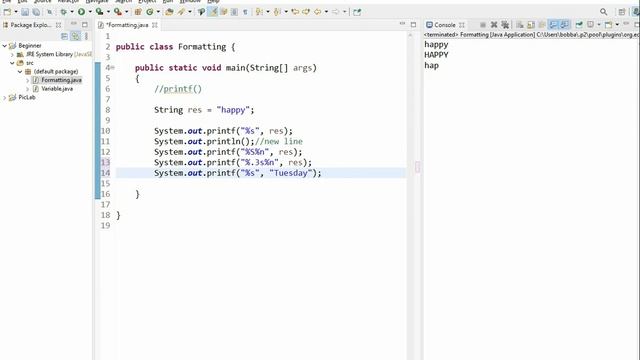Image resolution: width=640 pixels, height=360 pixels.
Task: Click the New Java Class icon
Action: pyautogui.click(x=150, y=12)
